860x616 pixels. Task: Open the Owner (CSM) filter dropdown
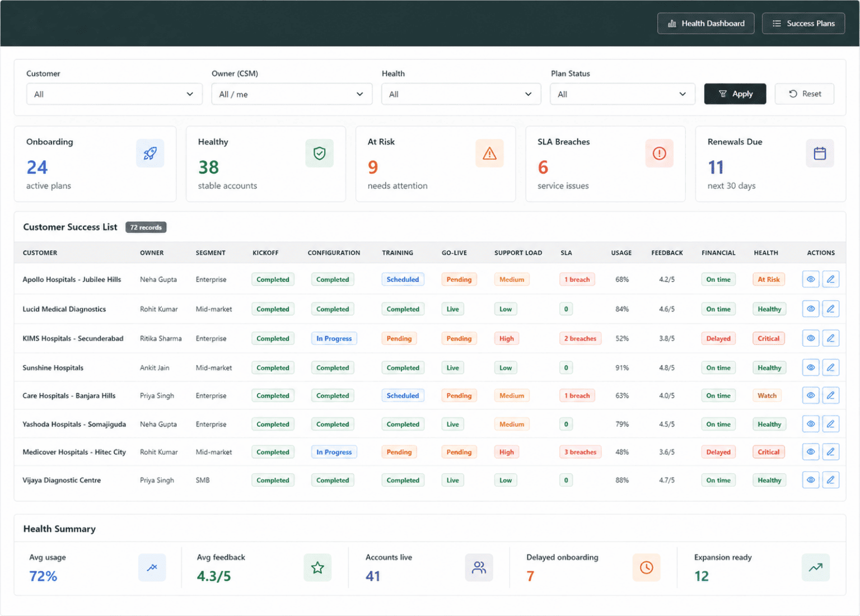pos(292,94)
